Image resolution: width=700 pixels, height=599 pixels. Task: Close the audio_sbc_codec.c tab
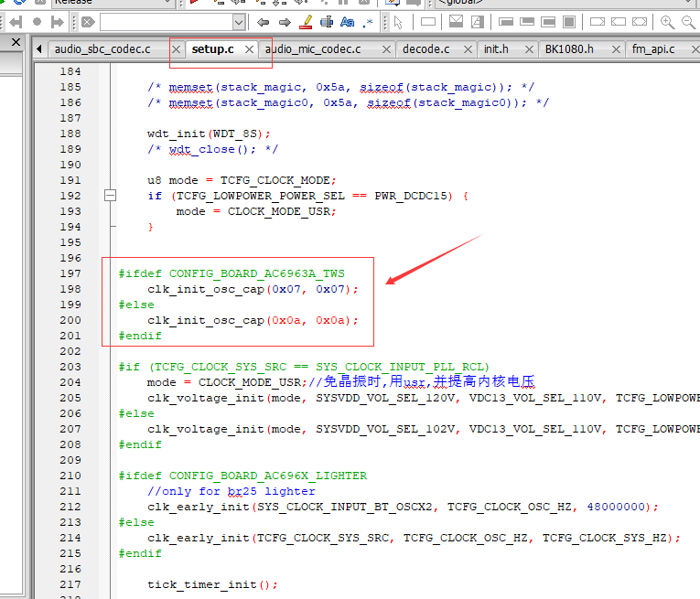click(x=177, y=49)
